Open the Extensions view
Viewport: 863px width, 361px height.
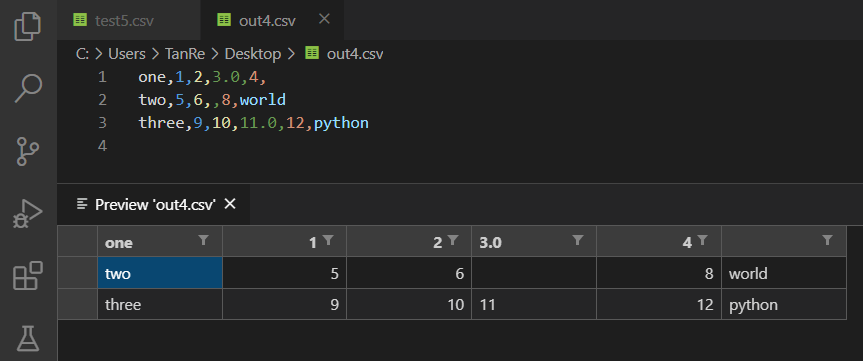click(28, 276)
